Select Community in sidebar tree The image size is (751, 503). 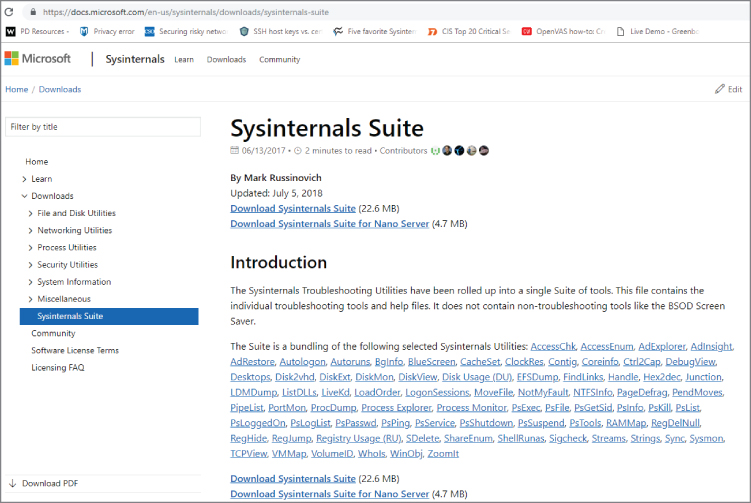click(53, 333)
